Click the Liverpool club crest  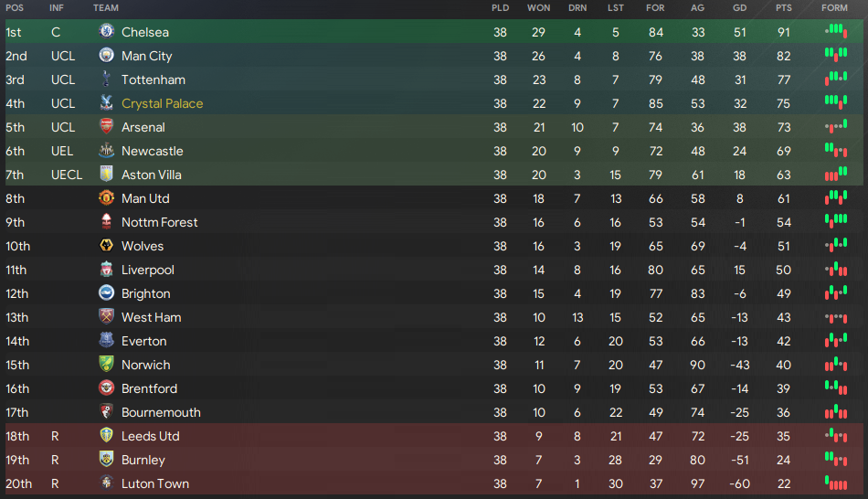pos(106,270)
